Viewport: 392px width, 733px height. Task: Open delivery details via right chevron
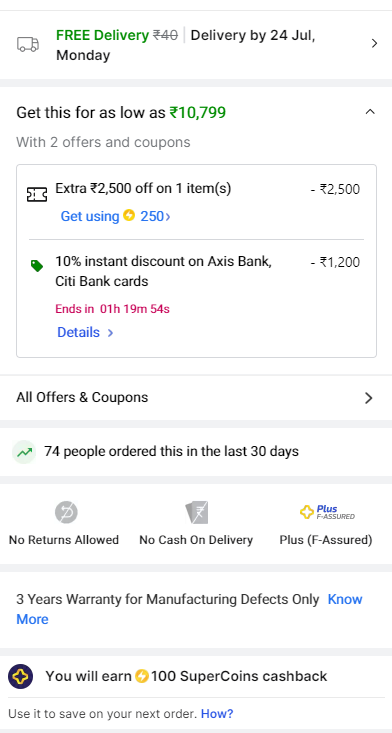point(374,43)
